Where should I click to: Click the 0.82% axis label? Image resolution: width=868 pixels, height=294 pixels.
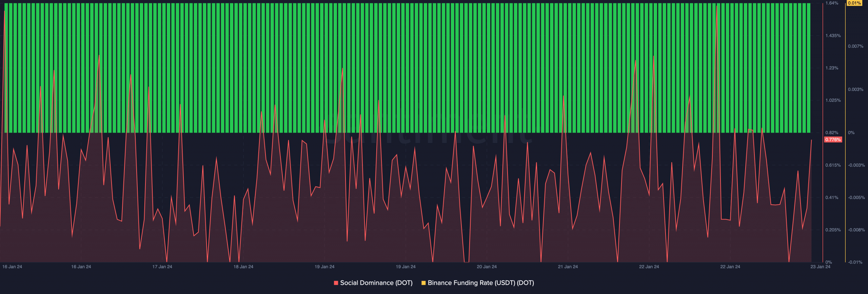[x=832, y=133]
